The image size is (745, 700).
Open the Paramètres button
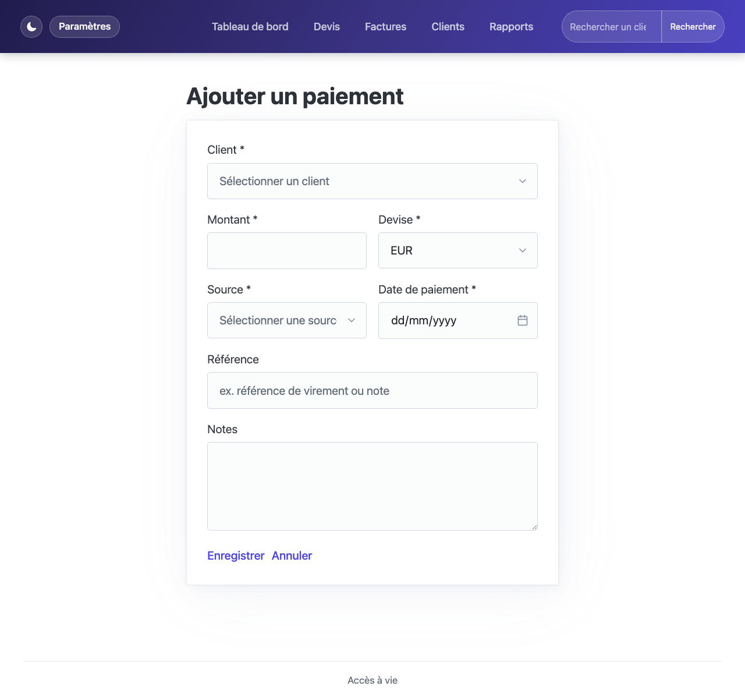[x=84, y=27]
